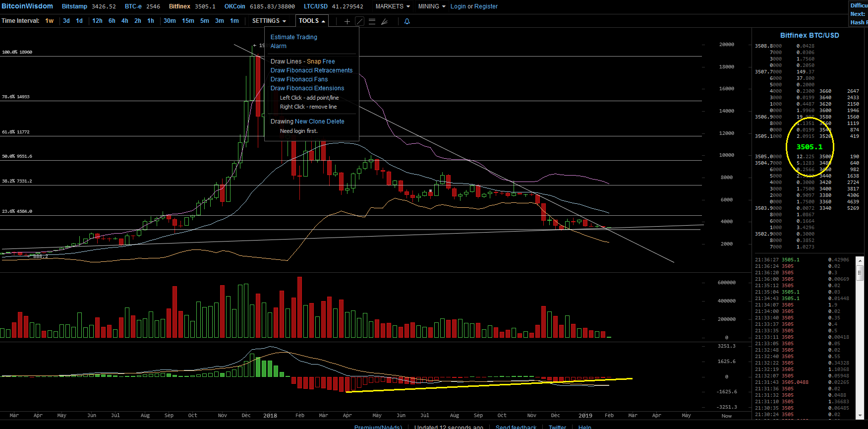Click the current price 3505.1 in order book
Screen dimensions: 868x429
810,147
